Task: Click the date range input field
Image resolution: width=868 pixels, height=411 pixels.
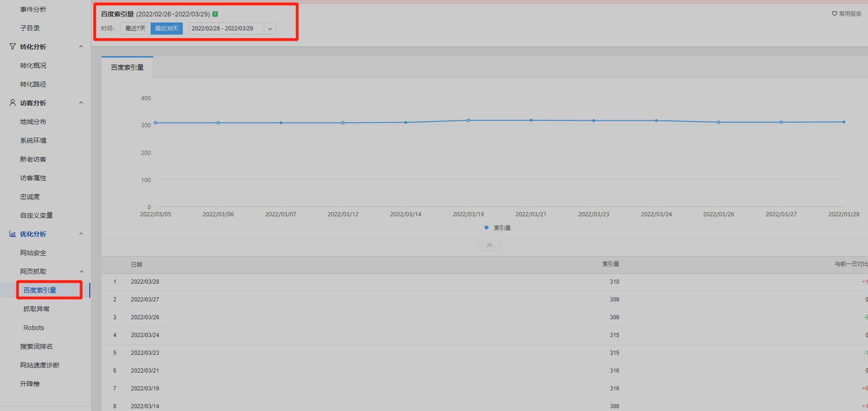Action: (x=225, y=29)
